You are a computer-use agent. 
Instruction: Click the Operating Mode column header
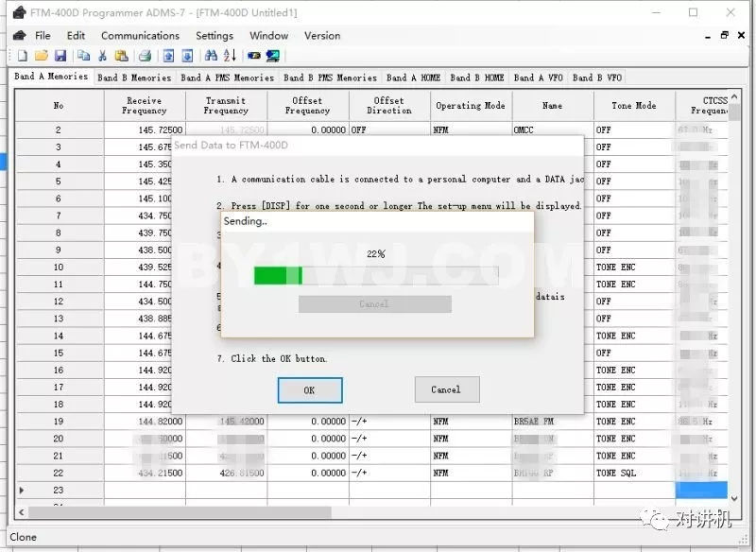tap(471, 106)
